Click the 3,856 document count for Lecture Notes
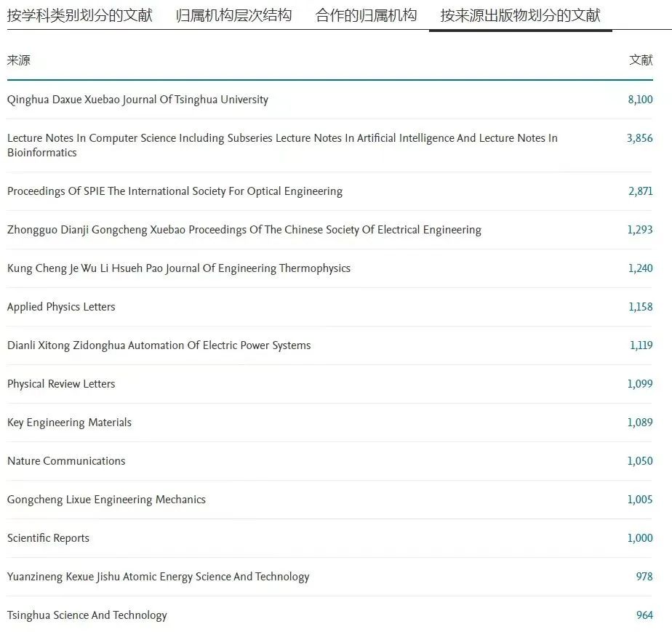Screen dimensions: 672x632 (x=639, y=138)
